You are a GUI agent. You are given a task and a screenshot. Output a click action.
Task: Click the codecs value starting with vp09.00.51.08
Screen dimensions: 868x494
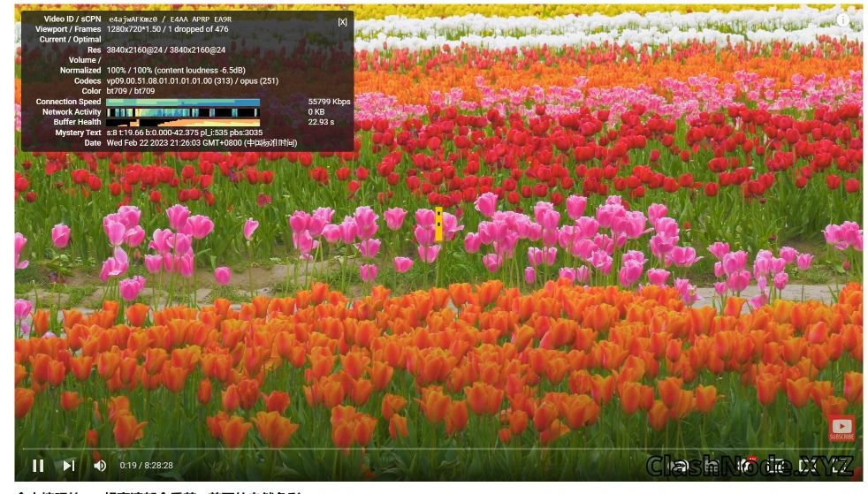coord(192,80)
